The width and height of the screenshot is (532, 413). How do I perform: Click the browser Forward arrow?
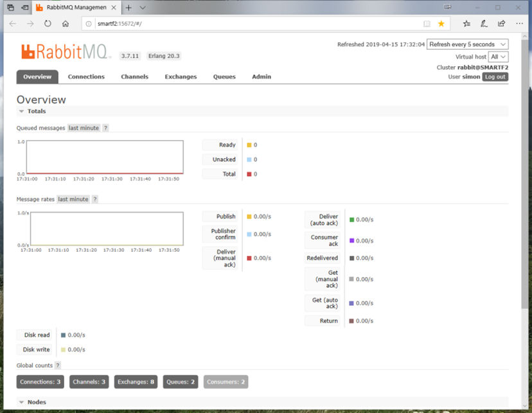[30, 24]
